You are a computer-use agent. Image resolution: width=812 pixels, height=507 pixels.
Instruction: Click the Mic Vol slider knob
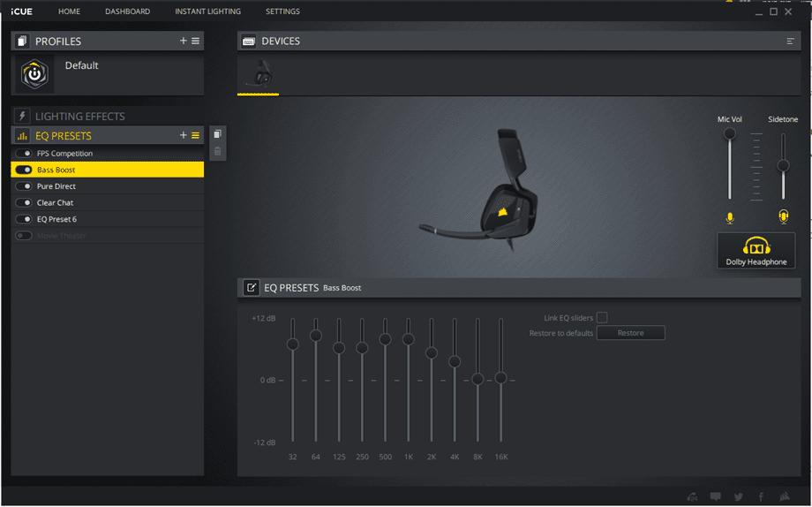(730, 133)
